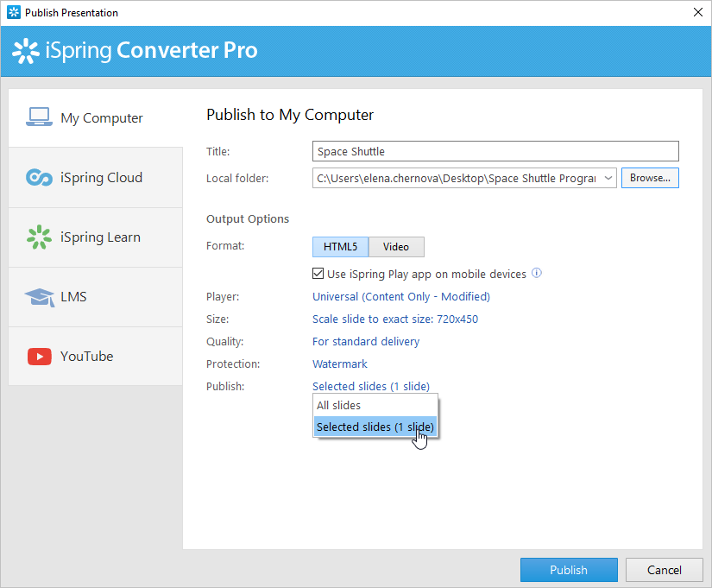
Task: Click the green iSpring Learn icon
Action: pos(39,237)
